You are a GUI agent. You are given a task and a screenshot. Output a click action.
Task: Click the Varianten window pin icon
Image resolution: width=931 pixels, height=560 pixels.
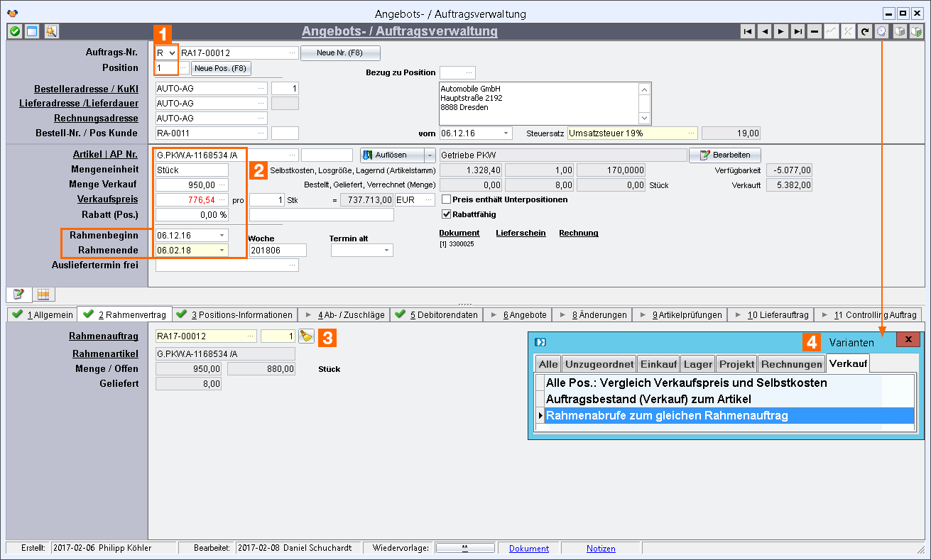[540, 342]
